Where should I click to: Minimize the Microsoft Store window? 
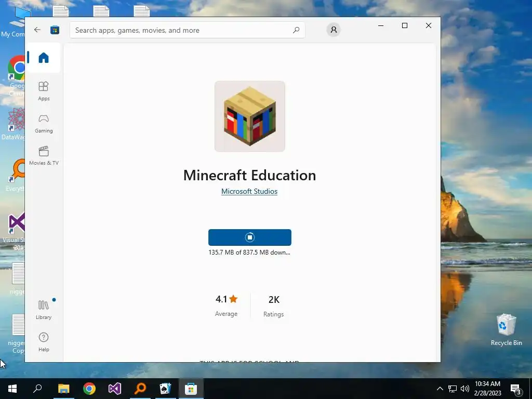pyautogui.click(x=381, y=25)
